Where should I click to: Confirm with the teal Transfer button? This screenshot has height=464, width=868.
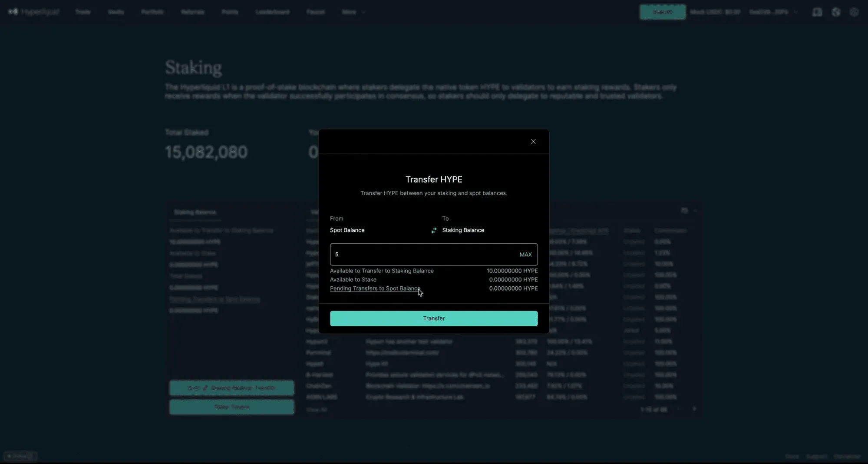coord(434,318)
